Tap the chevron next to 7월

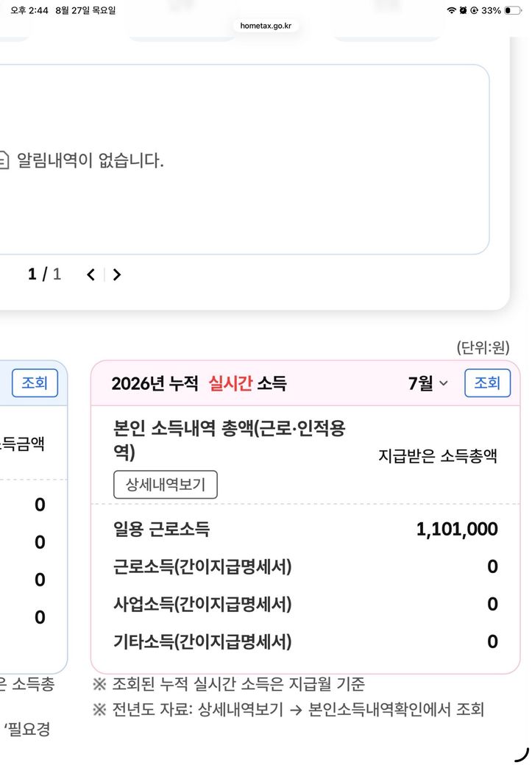[x=443, y=383]
